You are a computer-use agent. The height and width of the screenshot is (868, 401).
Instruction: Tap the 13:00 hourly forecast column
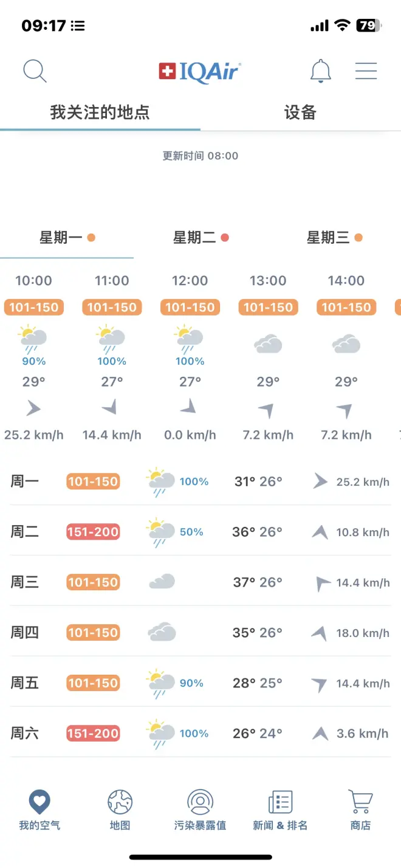[268, 357]
